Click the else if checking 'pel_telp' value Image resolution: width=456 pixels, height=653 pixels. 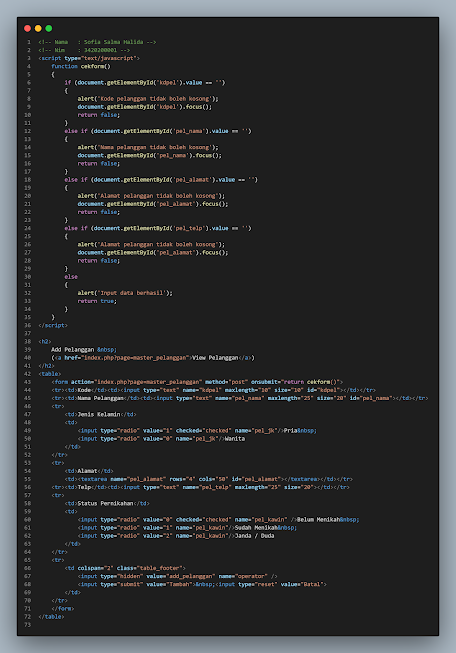click(x=158, y=228)
